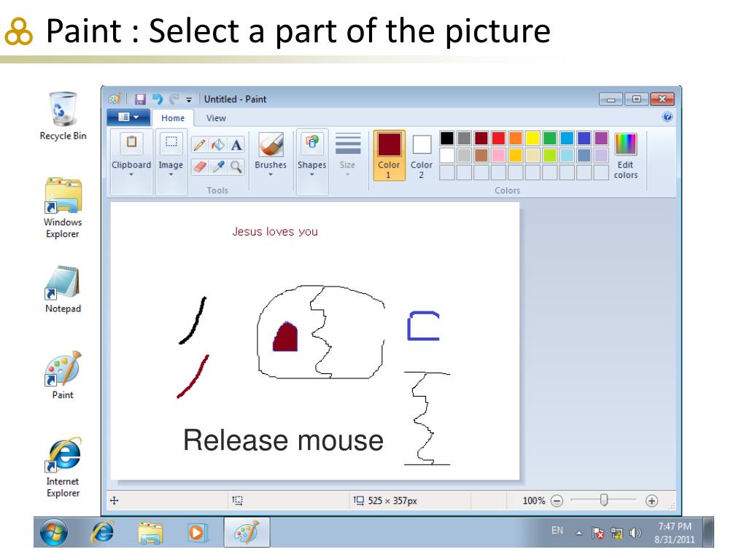Click the Save icon in quick access toolbar

pyautogui.click(x=140, y=99)
